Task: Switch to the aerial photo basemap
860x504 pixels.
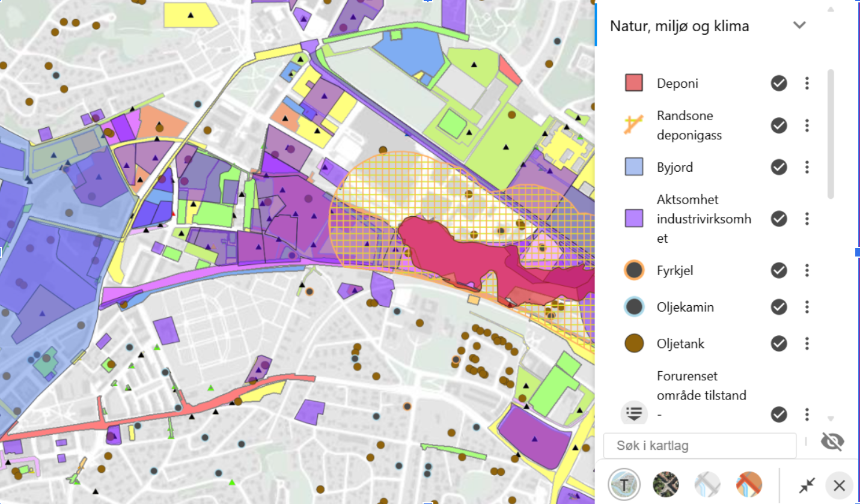Action: coord(665,484)
